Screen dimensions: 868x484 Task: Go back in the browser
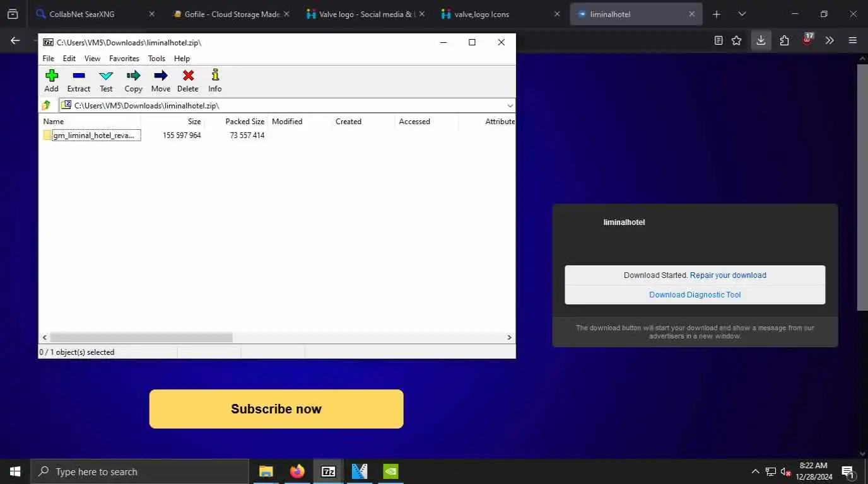pyautogui.click(x=15, y=40)
